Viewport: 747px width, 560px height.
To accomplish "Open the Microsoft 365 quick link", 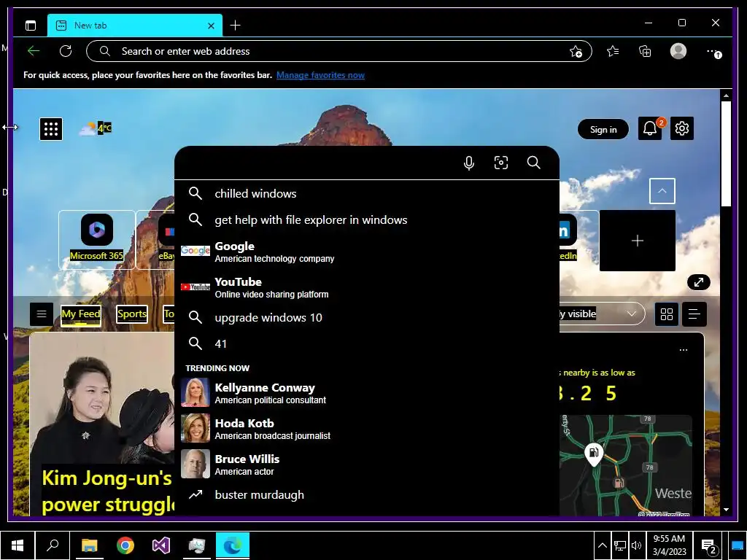I will tap(97, 239).
